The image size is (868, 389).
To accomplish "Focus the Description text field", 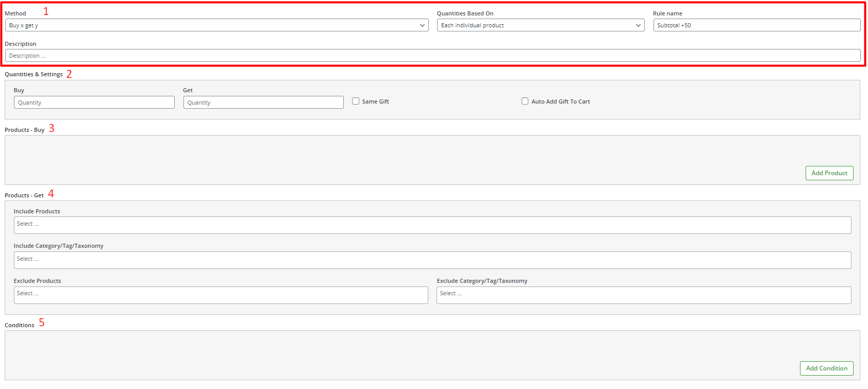I will (432, 56).
